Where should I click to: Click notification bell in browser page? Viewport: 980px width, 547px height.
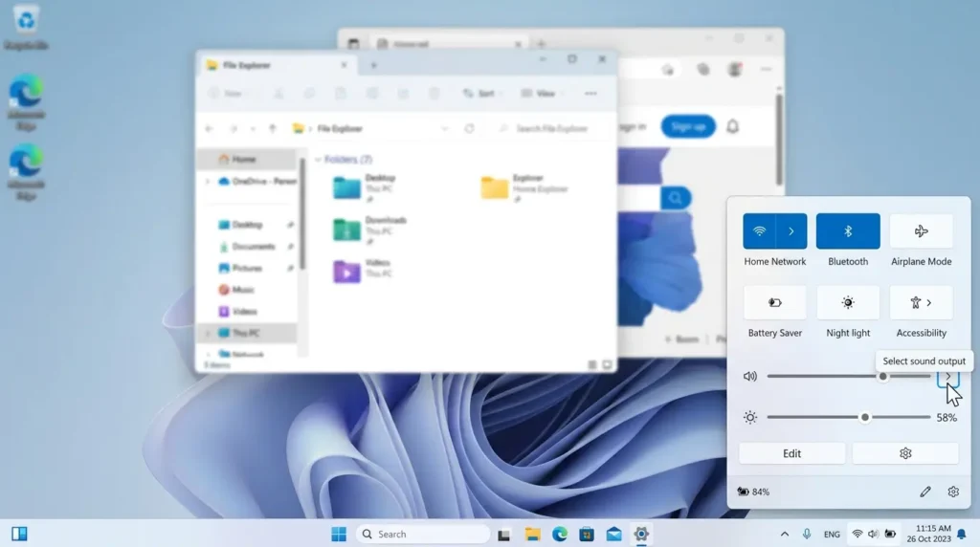coord(732,127)
